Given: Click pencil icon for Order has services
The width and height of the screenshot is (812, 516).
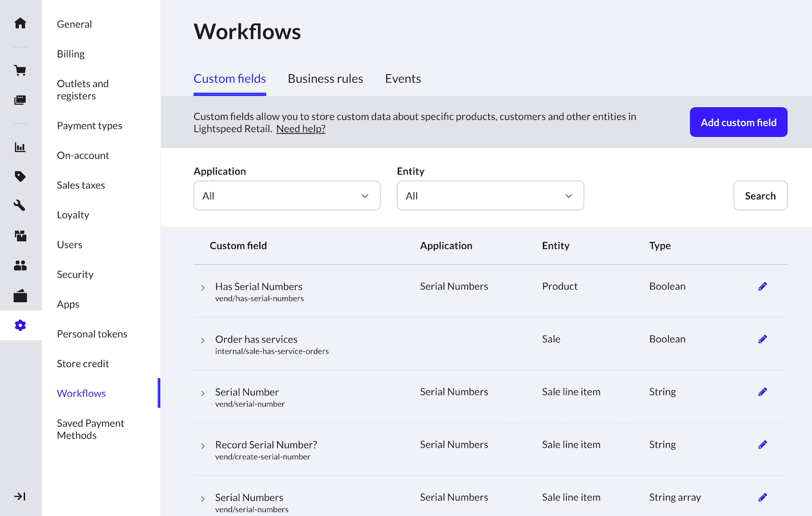Looking at the screenshot, I should (762, 339).
